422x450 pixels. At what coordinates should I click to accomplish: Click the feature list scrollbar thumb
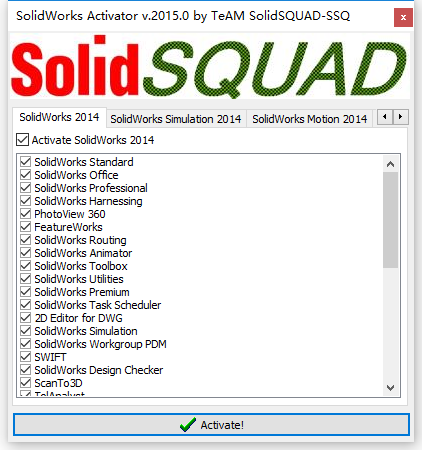click(390, 220)
